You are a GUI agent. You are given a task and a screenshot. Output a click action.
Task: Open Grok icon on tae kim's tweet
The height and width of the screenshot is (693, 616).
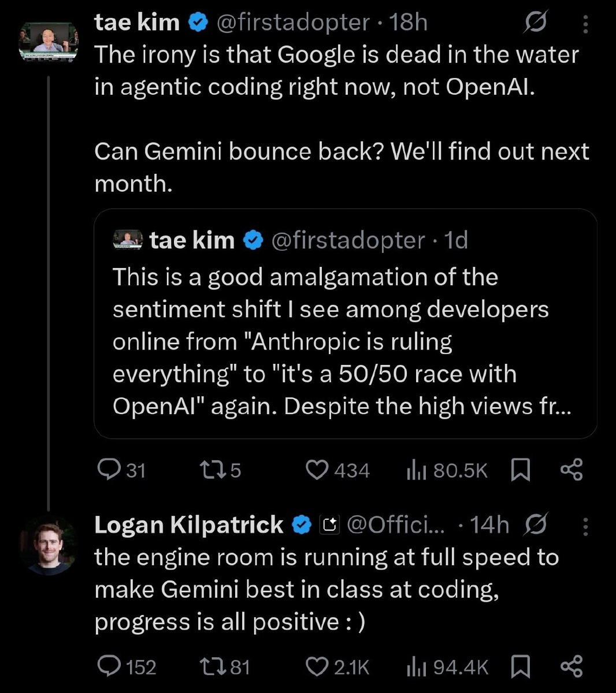[x=535, y=23]
